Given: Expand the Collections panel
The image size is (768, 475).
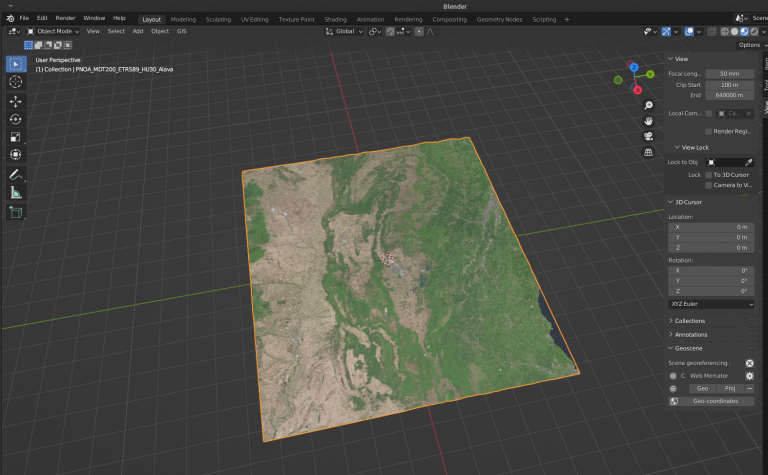Looking at the screenshot, I should [x=690, y=321].
